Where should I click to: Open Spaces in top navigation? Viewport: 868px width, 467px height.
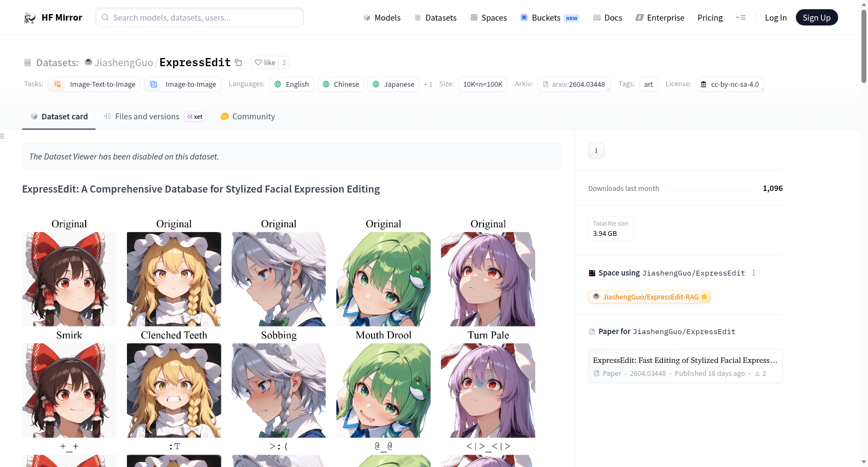488,18
